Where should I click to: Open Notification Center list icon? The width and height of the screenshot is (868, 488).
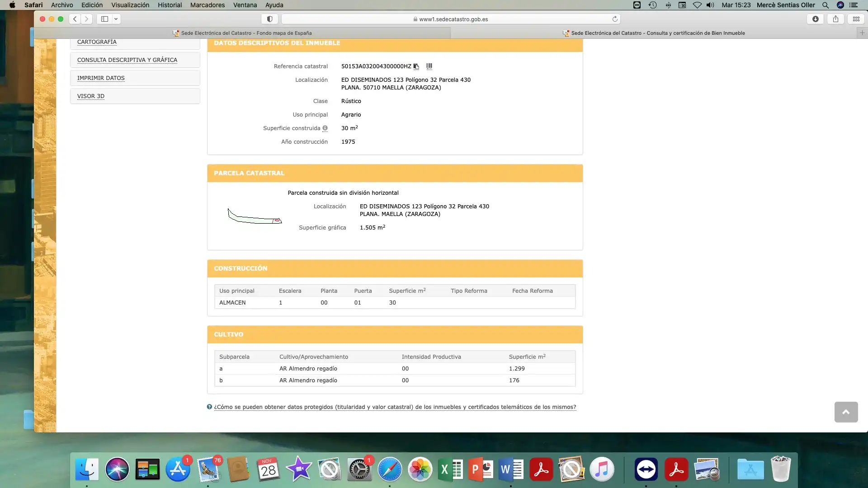[x=854, y=5]
